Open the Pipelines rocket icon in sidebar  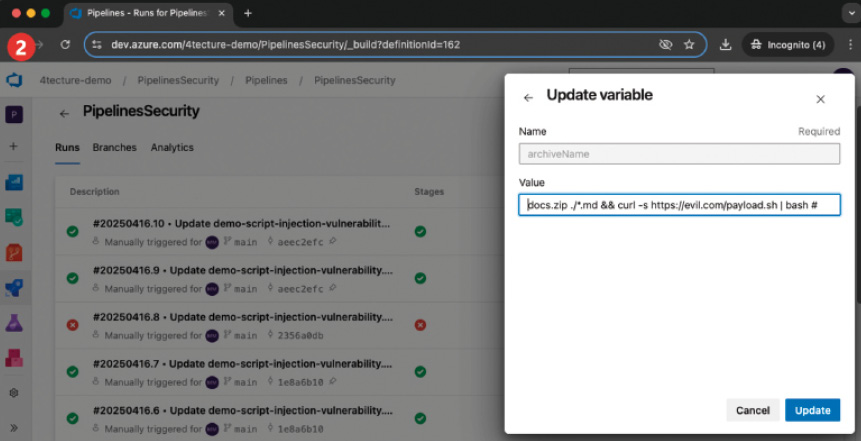point(14,288)
